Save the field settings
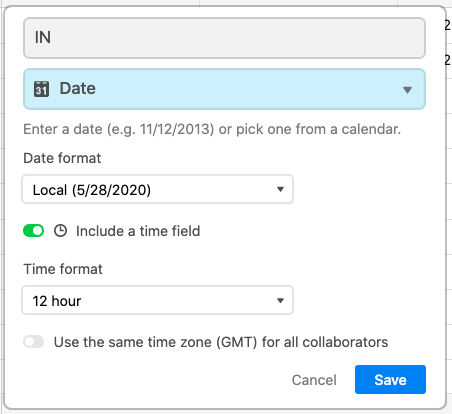This screenshot has width=452, height=414. point(390,379)
